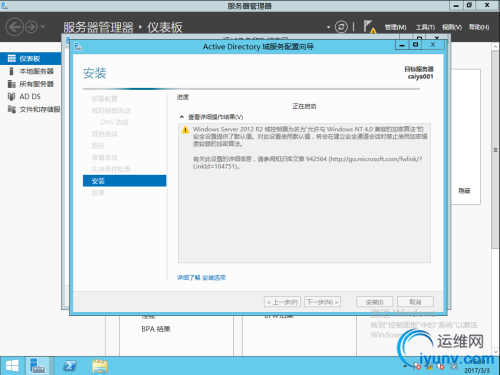Select the DNS 选项 wizard step
The height and width of the screenshot is (375, 500).
[114, 122]
